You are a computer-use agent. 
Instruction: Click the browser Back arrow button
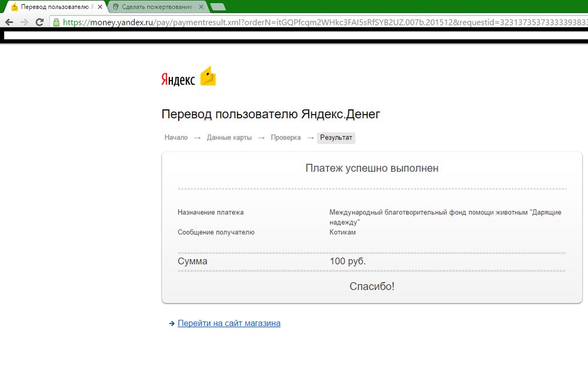click(9, 22)
